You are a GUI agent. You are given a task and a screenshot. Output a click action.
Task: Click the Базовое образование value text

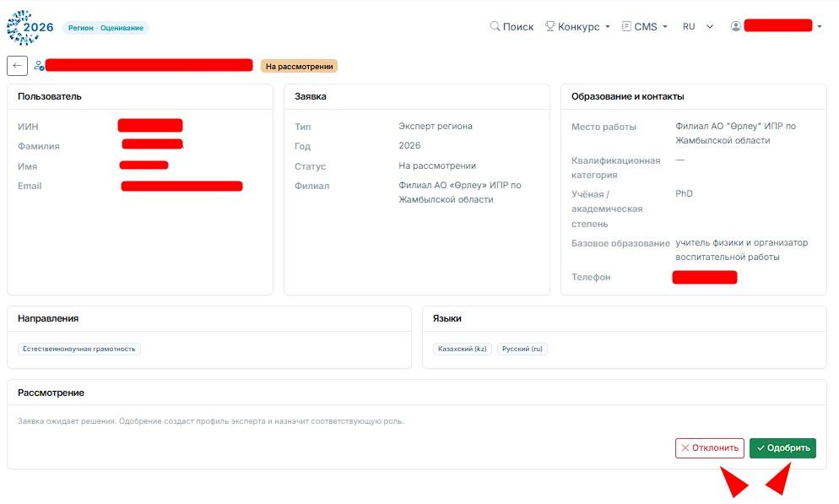[742, 250]
